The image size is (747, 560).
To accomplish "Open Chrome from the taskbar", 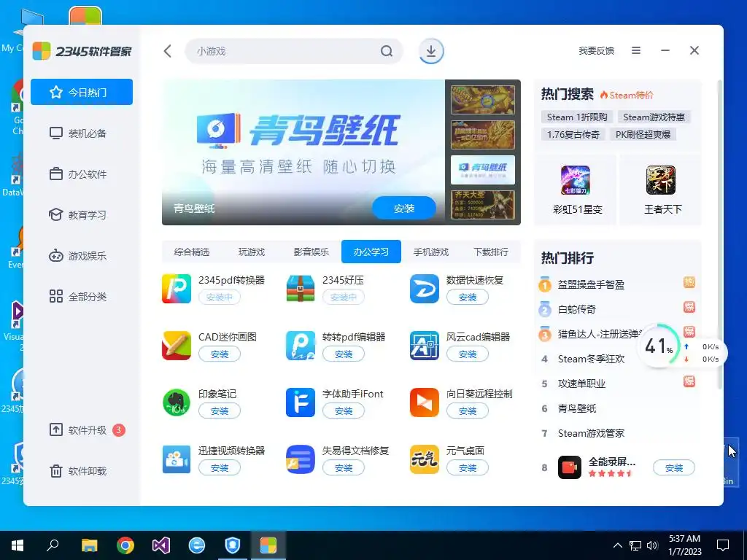I will tap(125, 545).
